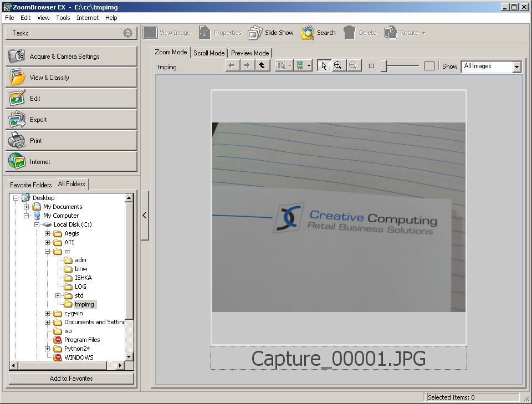Open the File menu
The height and width of the screenshot is (404, 532).
[9, 18]
